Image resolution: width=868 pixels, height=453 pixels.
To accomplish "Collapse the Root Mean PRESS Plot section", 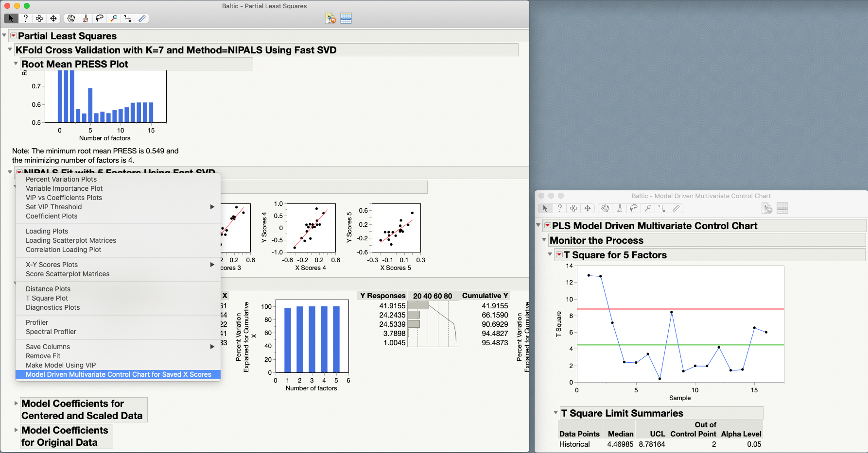I will (16, 64).
